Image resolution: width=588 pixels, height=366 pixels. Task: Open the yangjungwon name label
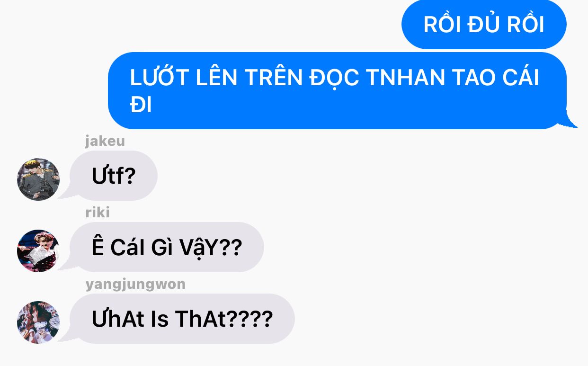(135, 285)
